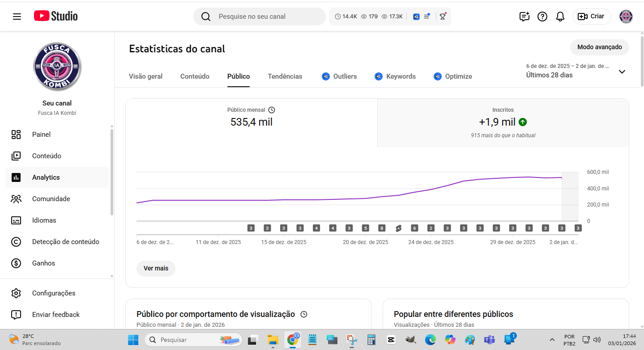644x350 pixels.
Task: Select the Inscritos metric card
Action: tap(503, 123)
